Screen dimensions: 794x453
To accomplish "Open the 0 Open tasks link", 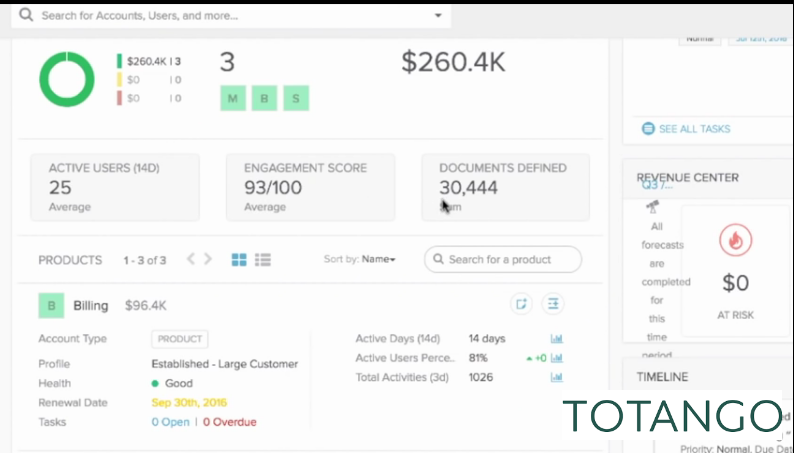I will coord(169,422).
